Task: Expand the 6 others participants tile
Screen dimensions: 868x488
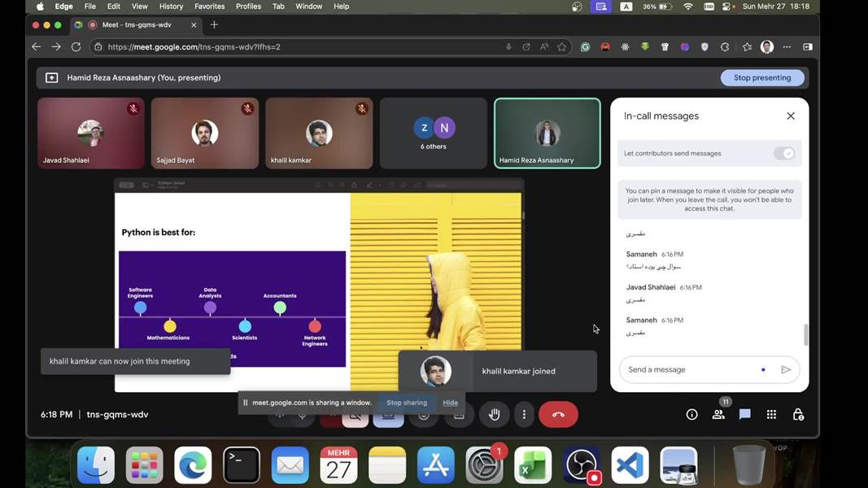Action: point(433,133)
